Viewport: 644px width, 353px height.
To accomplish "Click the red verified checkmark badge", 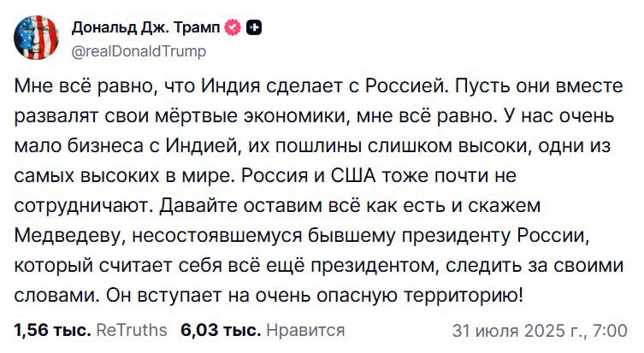I will pos(232,29).
